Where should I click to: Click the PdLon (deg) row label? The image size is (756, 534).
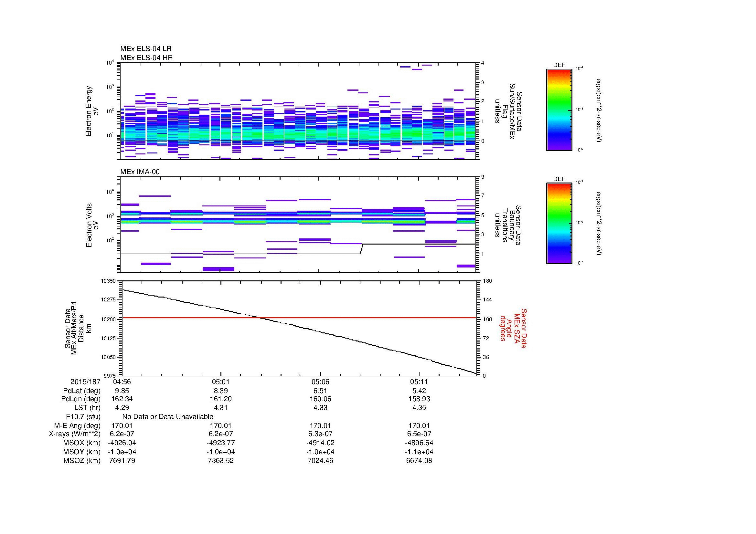coord(81,399)
